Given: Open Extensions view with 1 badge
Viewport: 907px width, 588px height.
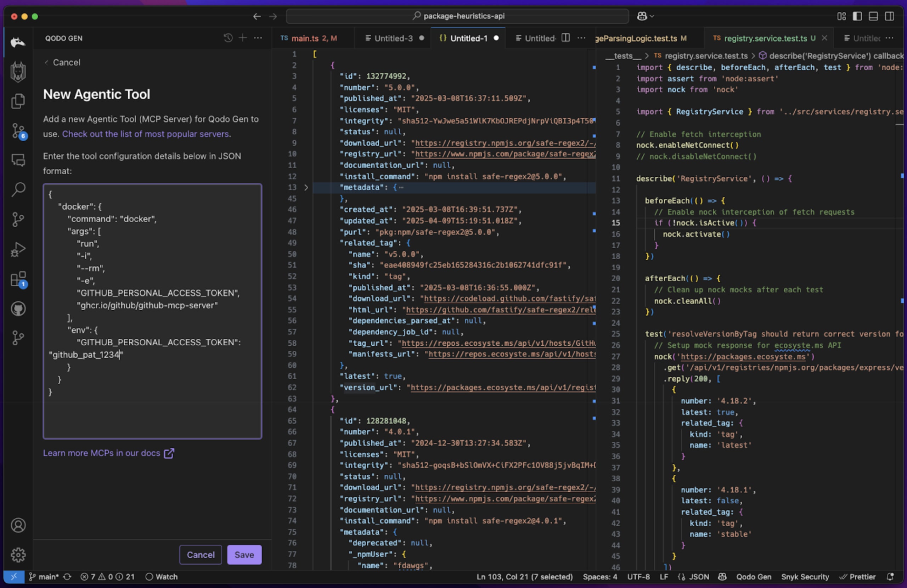Looking at the screenshot, I should pos(18,279).
